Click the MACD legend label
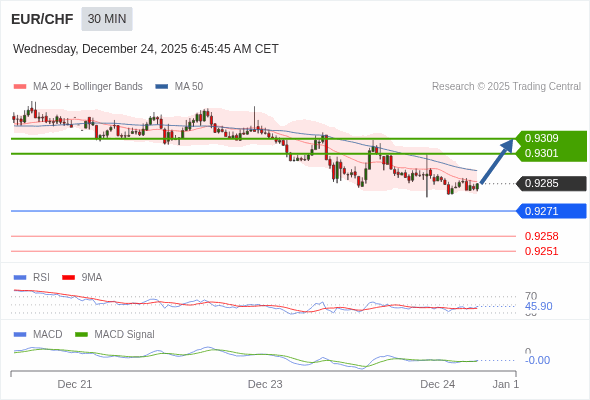The width and height of the screenshot is (590, 400). [x=48, y=335]
